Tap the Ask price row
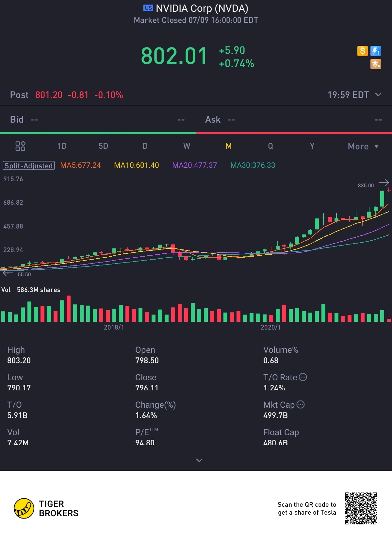392x546 pixels. pyautogui.click(x=294, y=119)
